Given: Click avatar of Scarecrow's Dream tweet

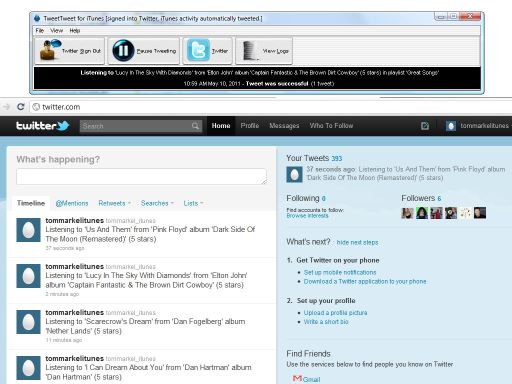Looking at the screenshot, I should pyautogui.click(x=28, y=322).
